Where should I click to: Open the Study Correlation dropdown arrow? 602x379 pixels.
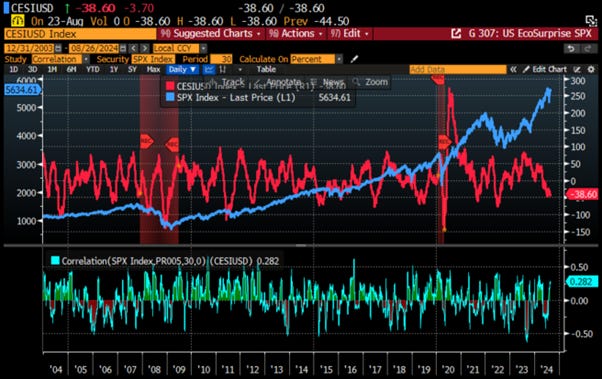point(86,59)
